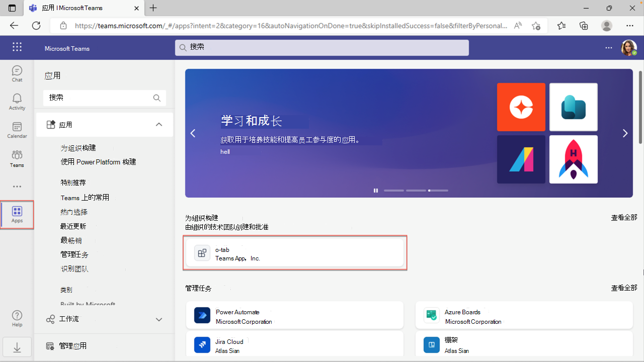Jump to first carousel slide indicator

pos(394,191)
